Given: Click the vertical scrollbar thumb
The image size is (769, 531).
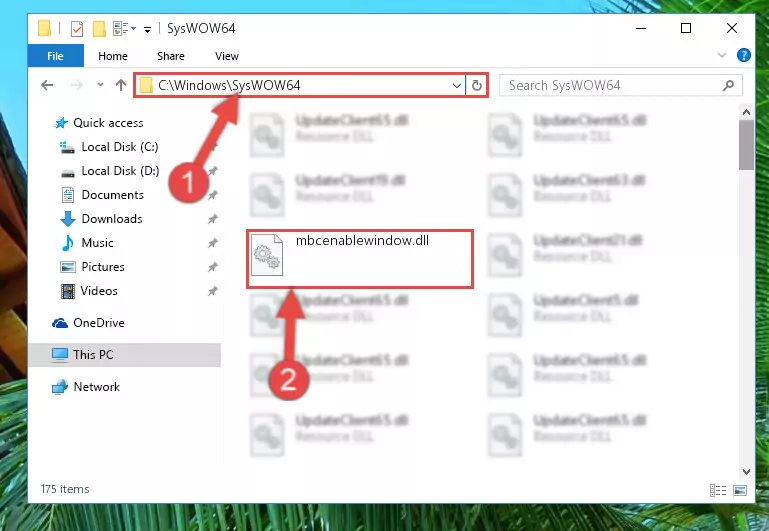Looking at the screenshot, I should coord(746,145).
